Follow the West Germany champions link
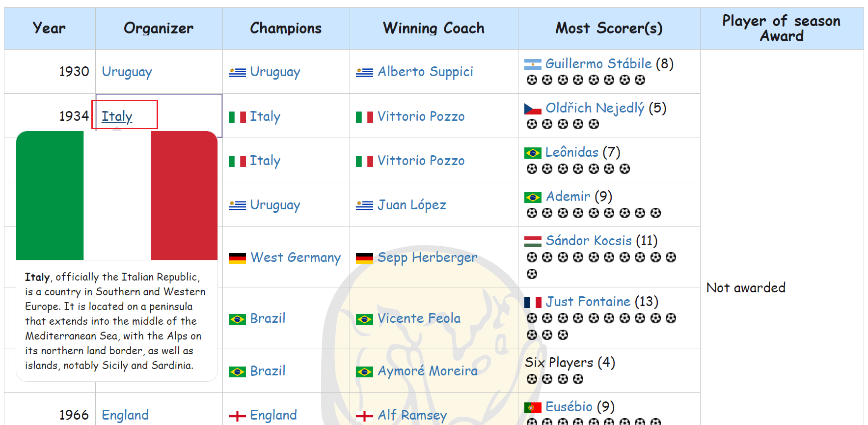Viewport: 868px width, 425px height. click(x=295, y=257)
